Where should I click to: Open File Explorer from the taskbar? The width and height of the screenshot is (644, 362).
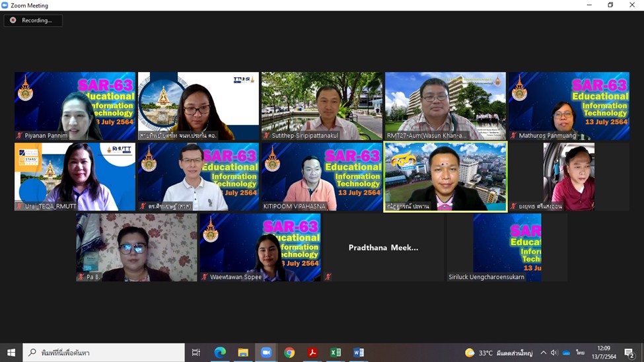243,353
